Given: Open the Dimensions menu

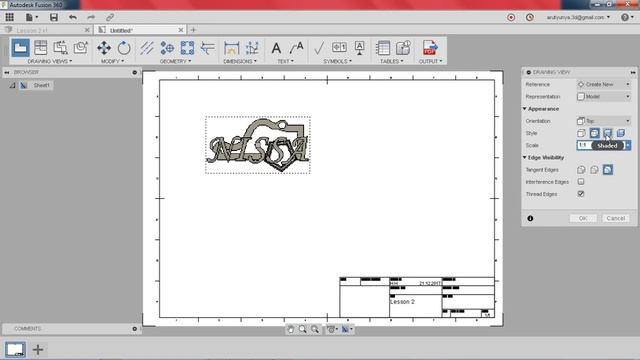Looking at the screenshot, I should 240,61.
